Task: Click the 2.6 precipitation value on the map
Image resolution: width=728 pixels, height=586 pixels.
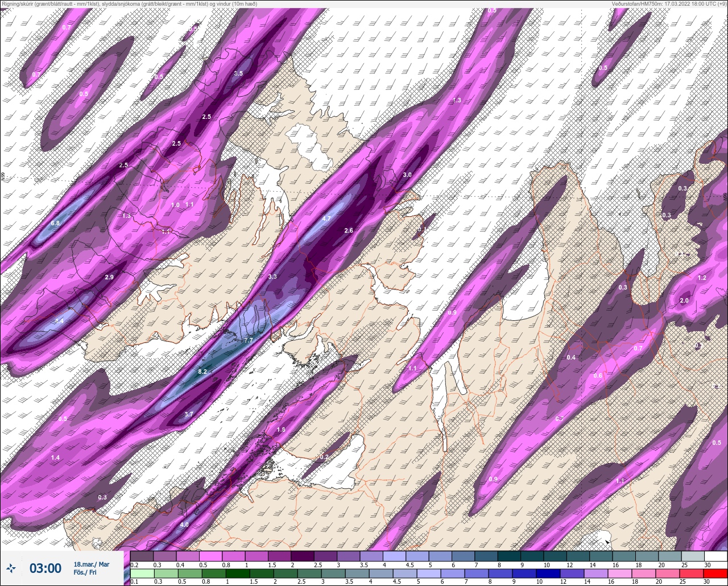Action: pyautogui.click(x=349, y=230)
